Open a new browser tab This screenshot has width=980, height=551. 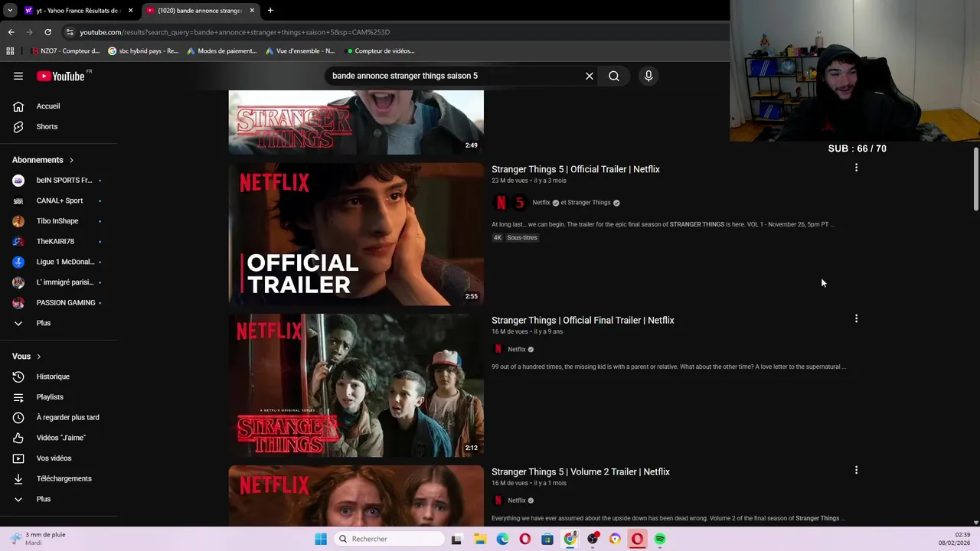tap(270, 11)
